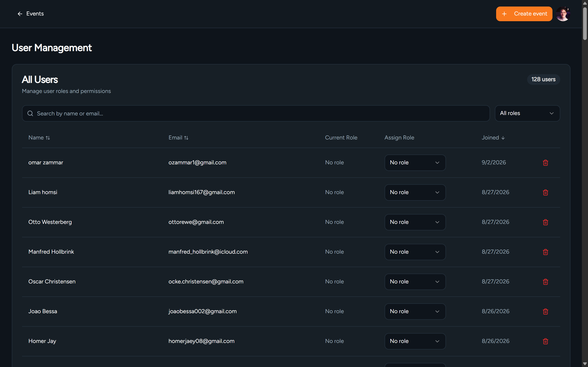Toggle Joined date sort order
The width and height of the screenshot is (588, 367).
[493, 138]
